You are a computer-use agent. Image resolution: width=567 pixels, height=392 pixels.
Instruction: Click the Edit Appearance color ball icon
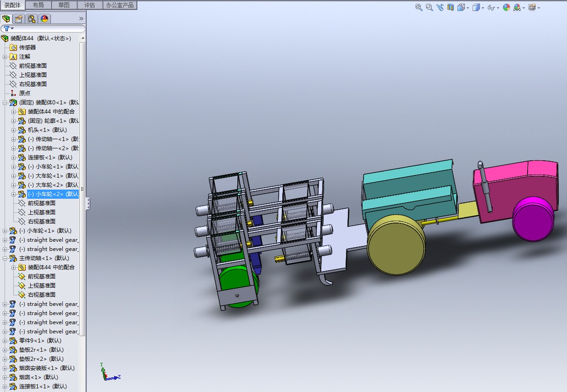click(x=506, y=7)
